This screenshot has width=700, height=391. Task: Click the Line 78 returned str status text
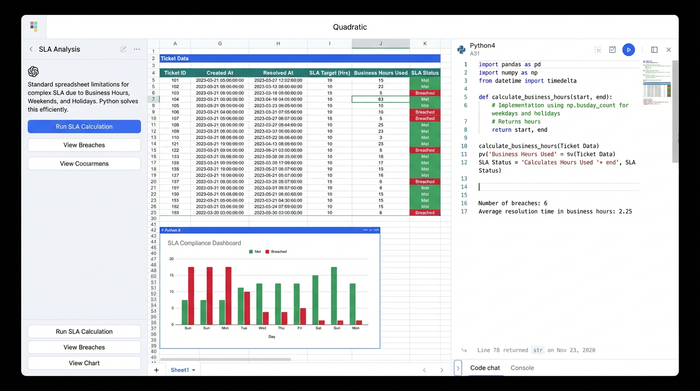pyautogui.click(x=536, y=350)
